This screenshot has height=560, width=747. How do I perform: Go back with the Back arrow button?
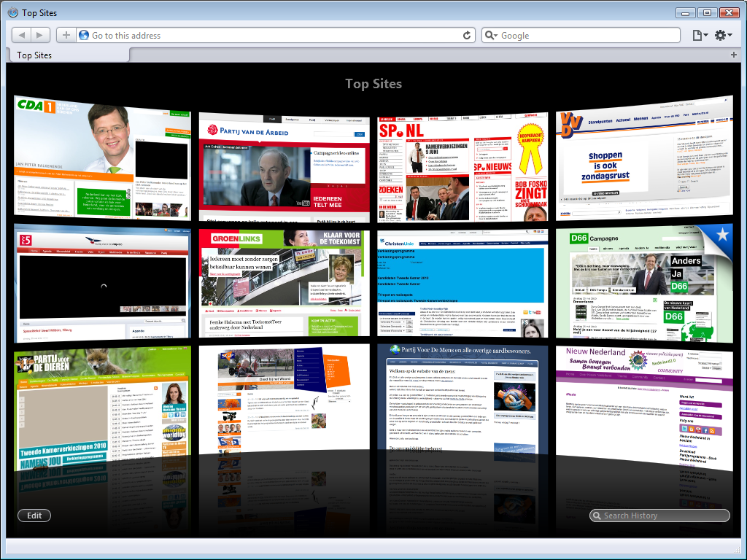21,35
